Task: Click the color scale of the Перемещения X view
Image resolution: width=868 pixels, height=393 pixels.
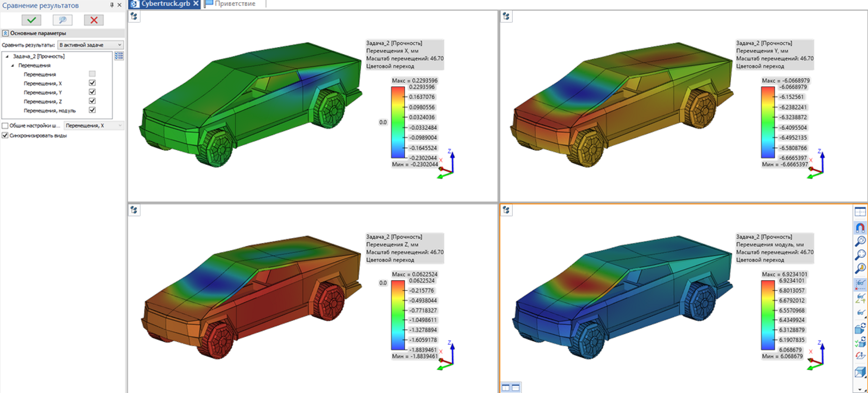Action: coord(398,123)
